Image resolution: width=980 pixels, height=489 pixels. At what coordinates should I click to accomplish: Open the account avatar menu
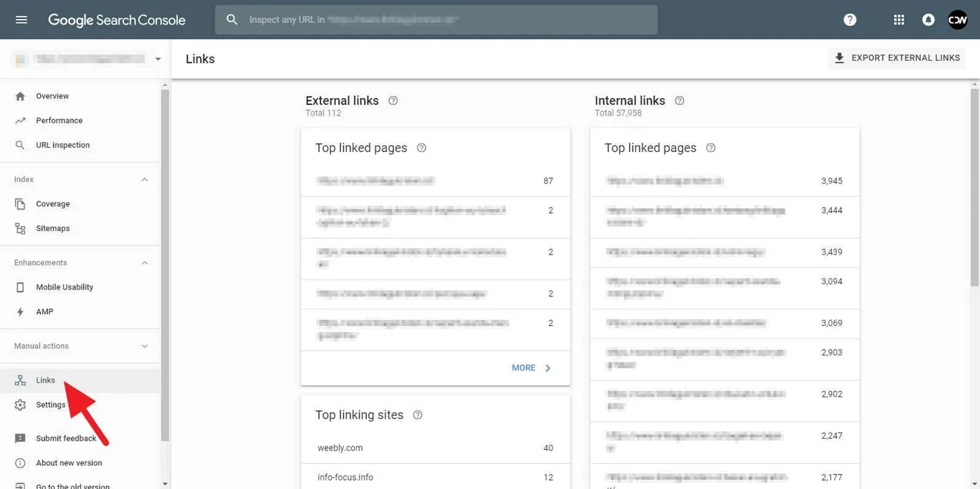[958, 20]
